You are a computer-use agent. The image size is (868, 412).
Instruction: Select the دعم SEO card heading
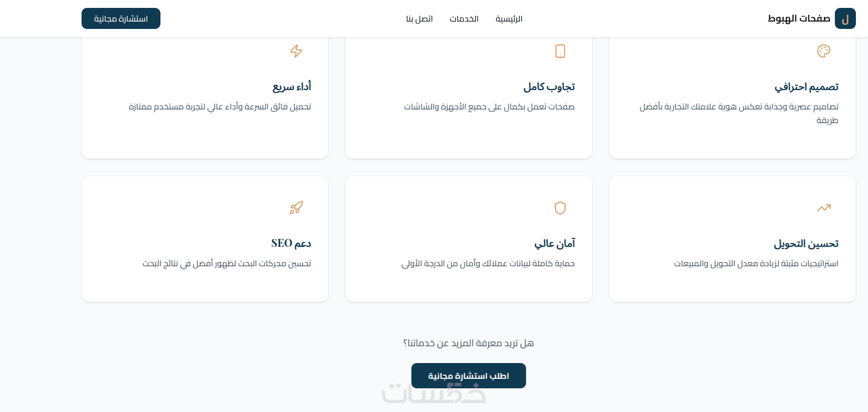click(291, 244)
